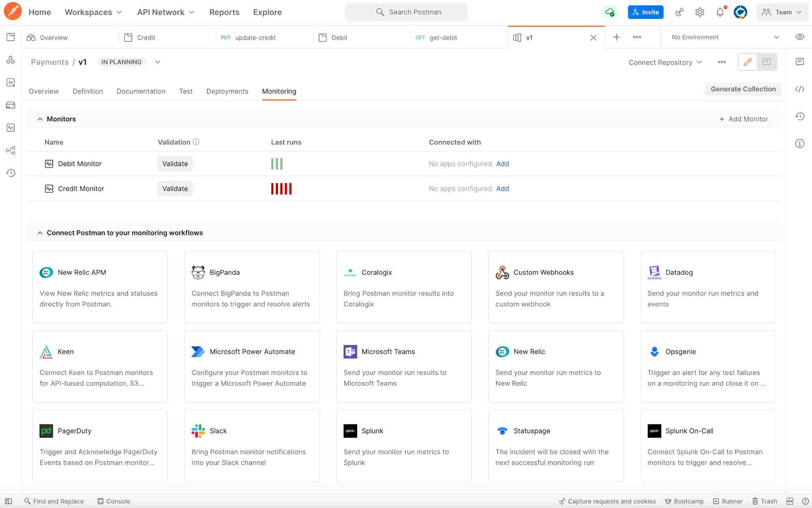812x508 pixels.
Task: Open the get-debit request tab
Action: [443, 37]
